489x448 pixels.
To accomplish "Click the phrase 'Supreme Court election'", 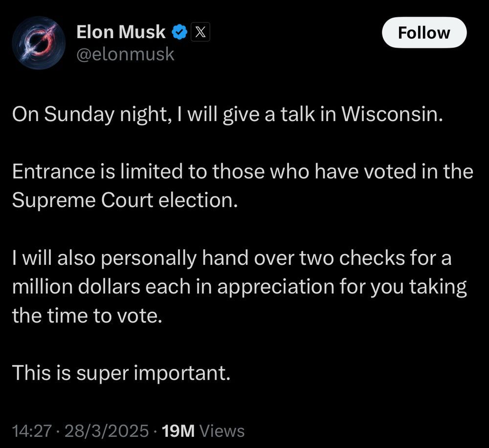I will click(x=125, y=200).
